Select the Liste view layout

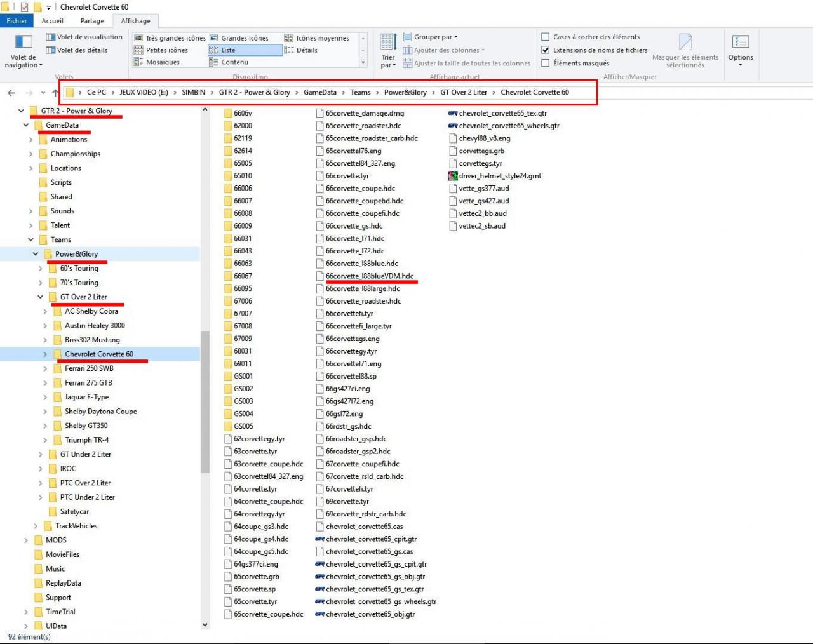tap(245, 50)
